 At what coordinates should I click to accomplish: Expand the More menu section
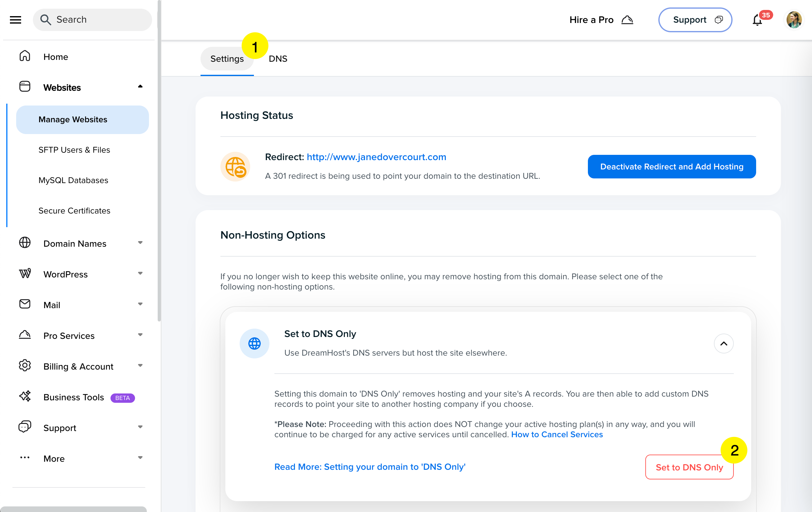[140, 458]
